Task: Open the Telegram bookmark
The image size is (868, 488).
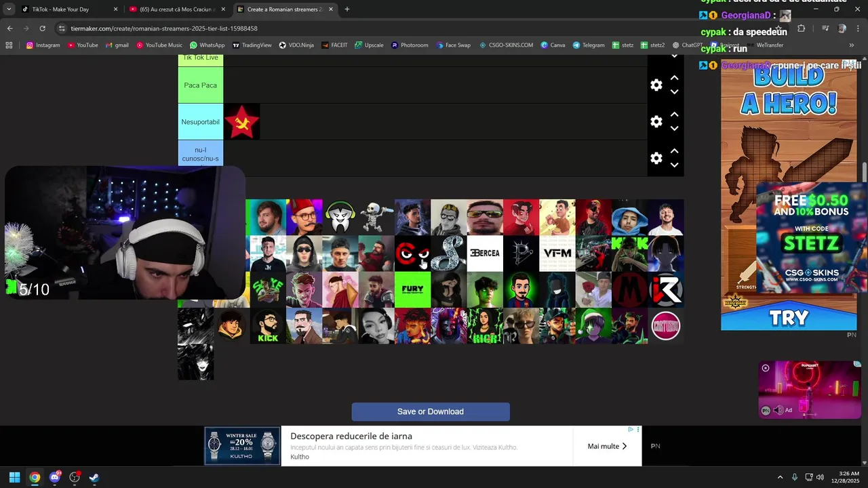Action: click(588, 45)
